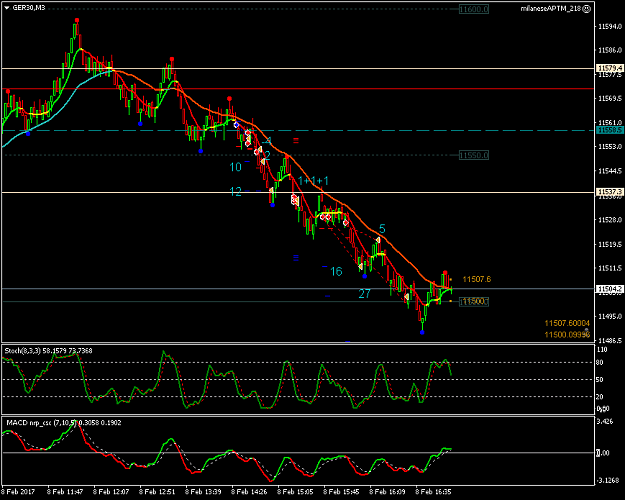
Task: Click the blue '=' mark on chart
Action: tap(296, 258)
